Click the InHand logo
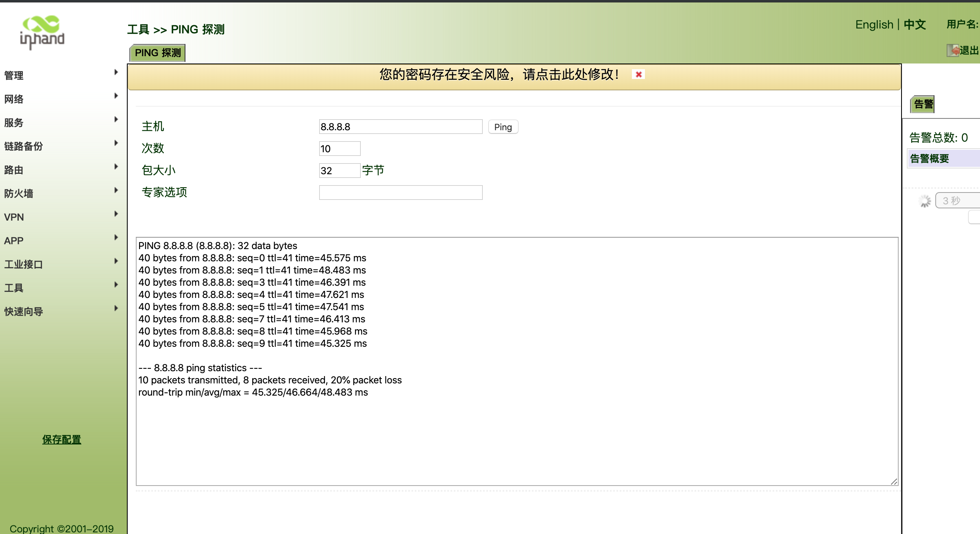 click(42, 33)
